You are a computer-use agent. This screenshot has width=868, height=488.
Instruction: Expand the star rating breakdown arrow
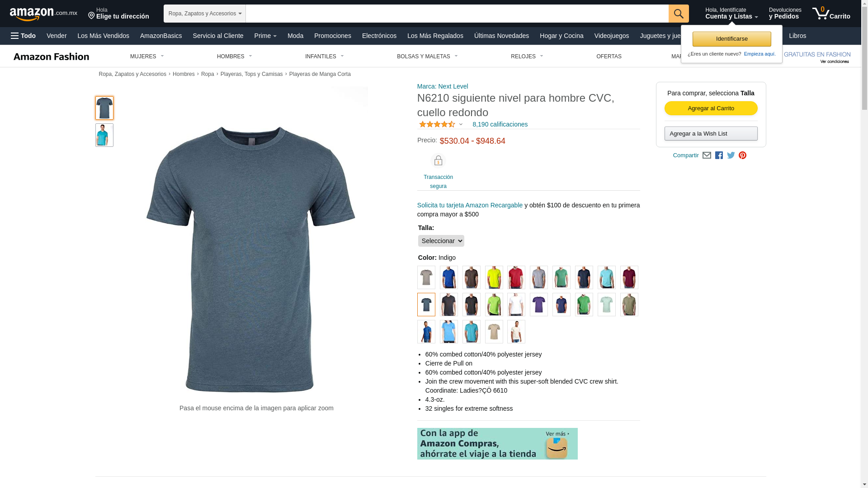pos(461,124)
